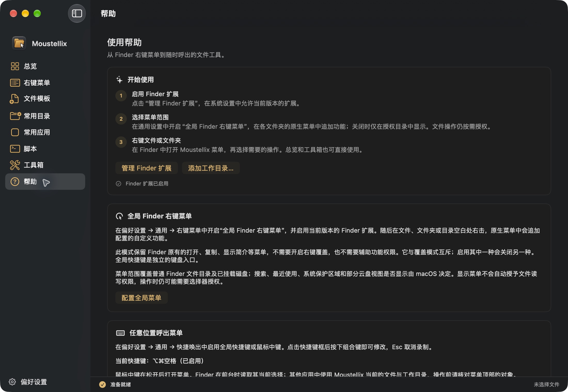The width and height of the screenshot is (568, 392).
Task: Go to the 总览 sidebar item
Action: pyautogui.click(x=45, y=66)
